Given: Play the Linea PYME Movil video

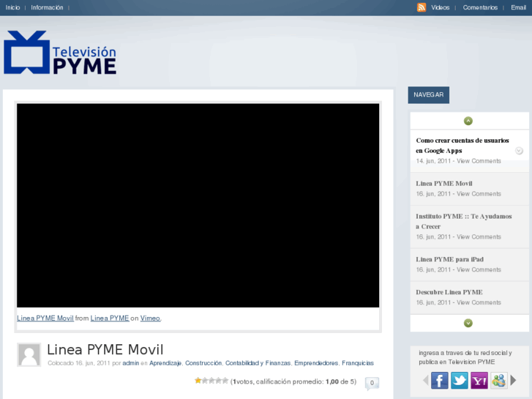Looking at the screenshot, I should pos(198,206).
